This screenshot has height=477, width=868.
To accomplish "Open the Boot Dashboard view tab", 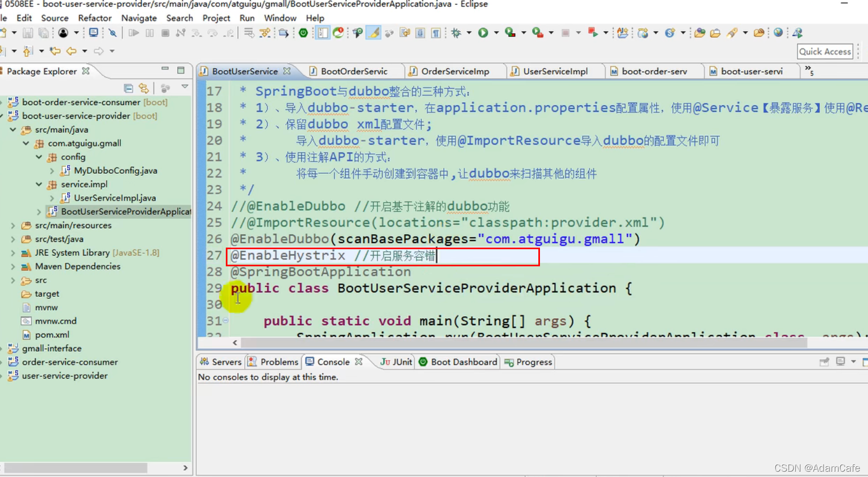I will [x=458, y=362].
